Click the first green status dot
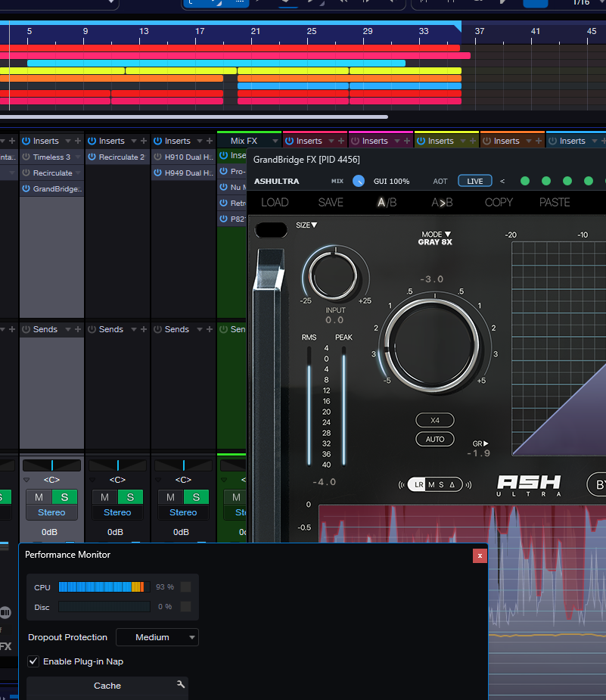 pos(525,181)
